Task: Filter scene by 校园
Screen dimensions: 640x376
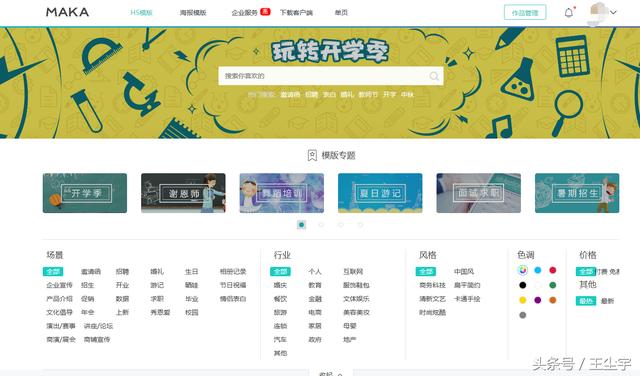Action: point(191,312)
